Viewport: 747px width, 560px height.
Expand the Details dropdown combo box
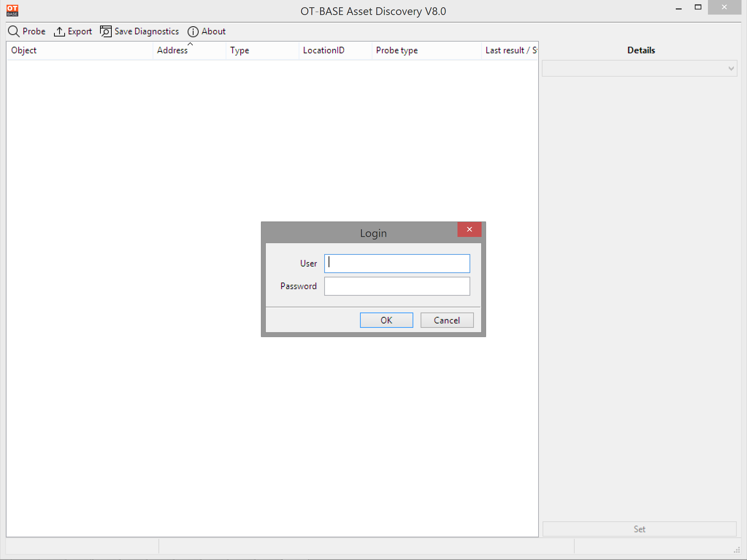(639, 69)
